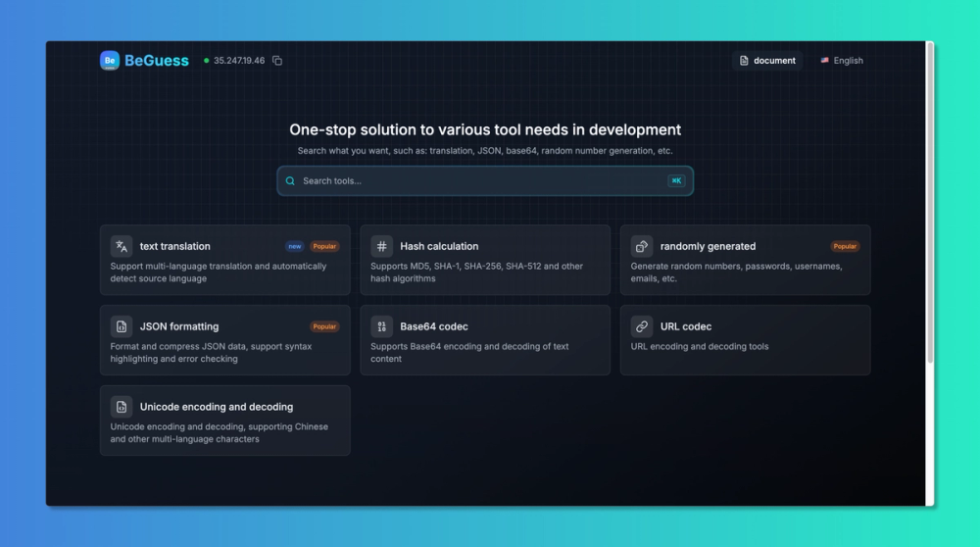
Task: Click the URL encoding and decoding tools text
Action: [x=700, y=346]
